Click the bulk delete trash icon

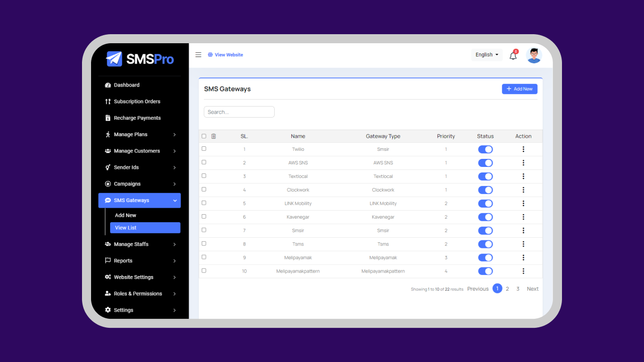[213, 136]
